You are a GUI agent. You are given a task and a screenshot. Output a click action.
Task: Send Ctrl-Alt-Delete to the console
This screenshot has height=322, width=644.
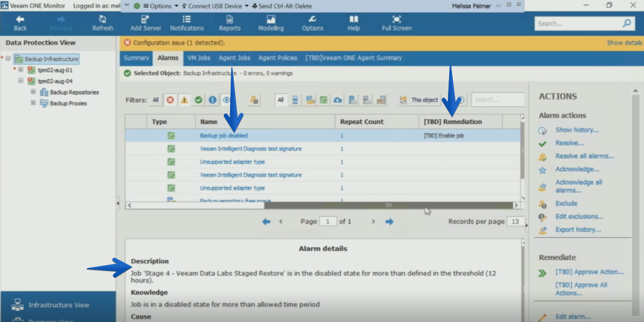pos(282,6)
